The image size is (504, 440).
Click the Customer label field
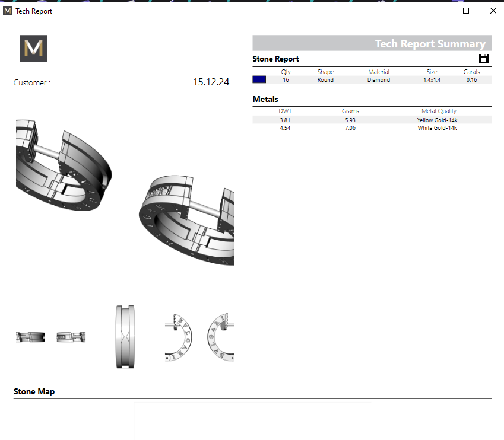click(32, 83)
